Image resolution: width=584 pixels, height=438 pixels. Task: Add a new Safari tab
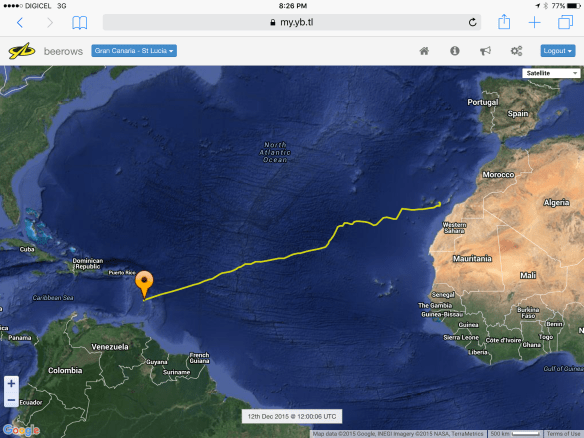pos(534,22)
